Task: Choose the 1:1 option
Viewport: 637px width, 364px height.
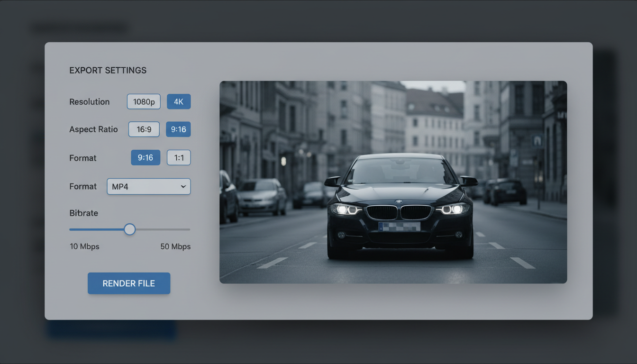Action: tap(179, 158)
